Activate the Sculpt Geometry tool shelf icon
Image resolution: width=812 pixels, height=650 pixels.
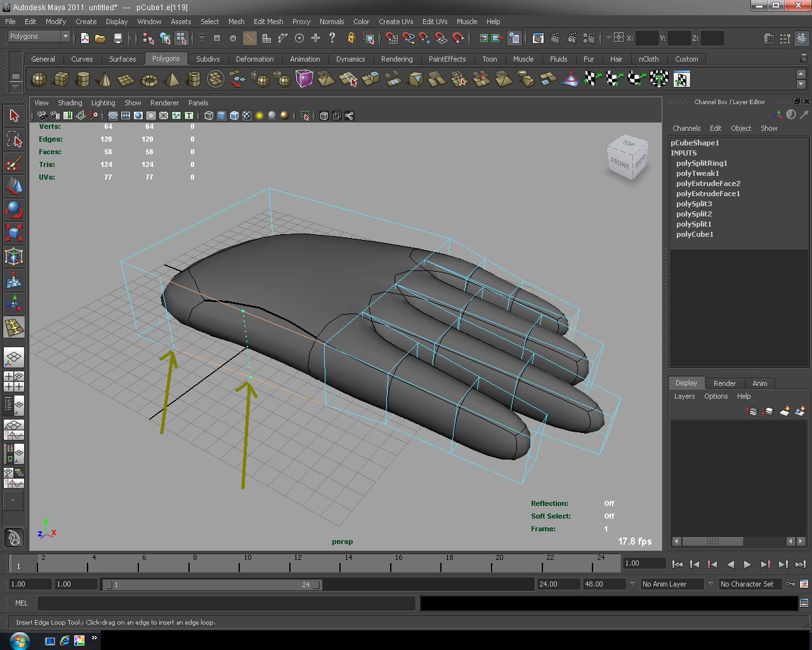(x=570, y=79)
